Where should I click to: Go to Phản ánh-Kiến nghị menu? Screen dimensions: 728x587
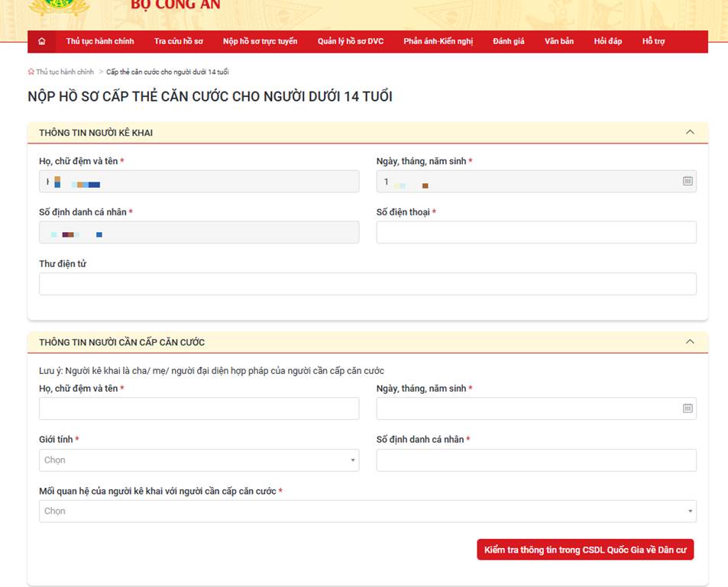tap(438, 41)
